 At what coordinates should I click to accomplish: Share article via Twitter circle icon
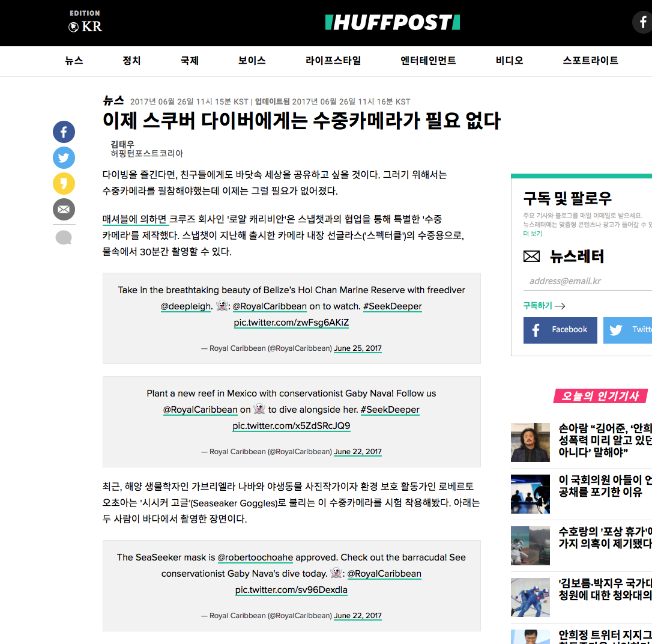click(64, 157)
